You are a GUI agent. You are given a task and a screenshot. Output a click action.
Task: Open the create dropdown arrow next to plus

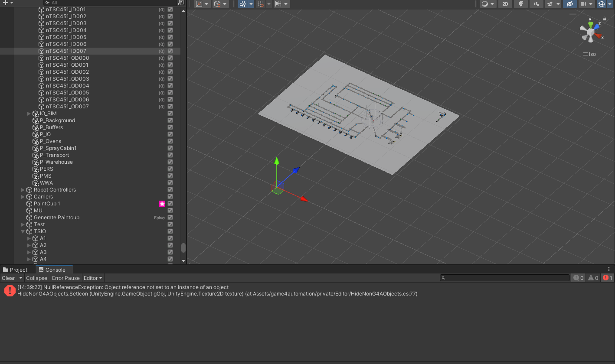[x=11, y=3]
